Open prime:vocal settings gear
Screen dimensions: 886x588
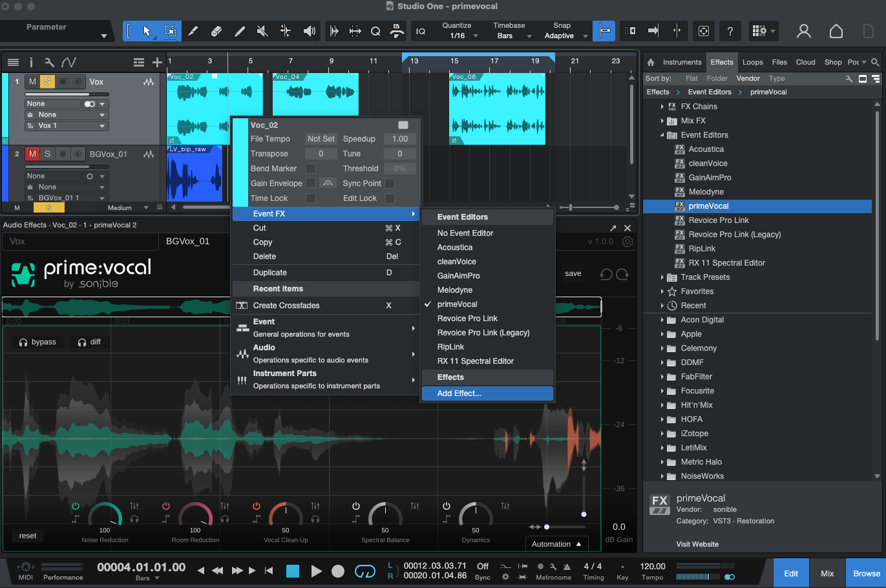(x=627, y=242)
